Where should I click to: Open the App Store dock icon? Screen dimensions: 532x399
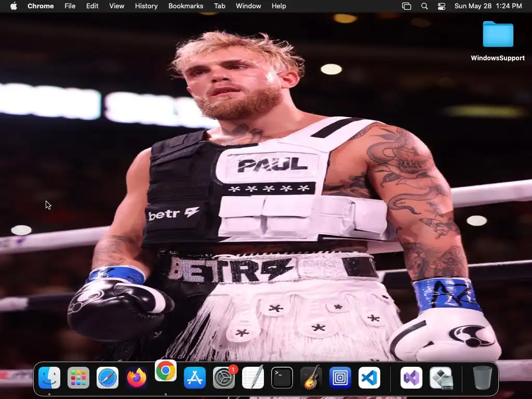point(195,378)
